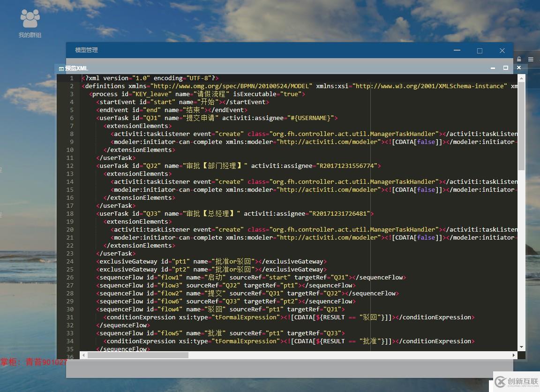Viewport: 540px width, 392px height.
Task: Click the vertical scrollbar thumb
Action: 521,127
